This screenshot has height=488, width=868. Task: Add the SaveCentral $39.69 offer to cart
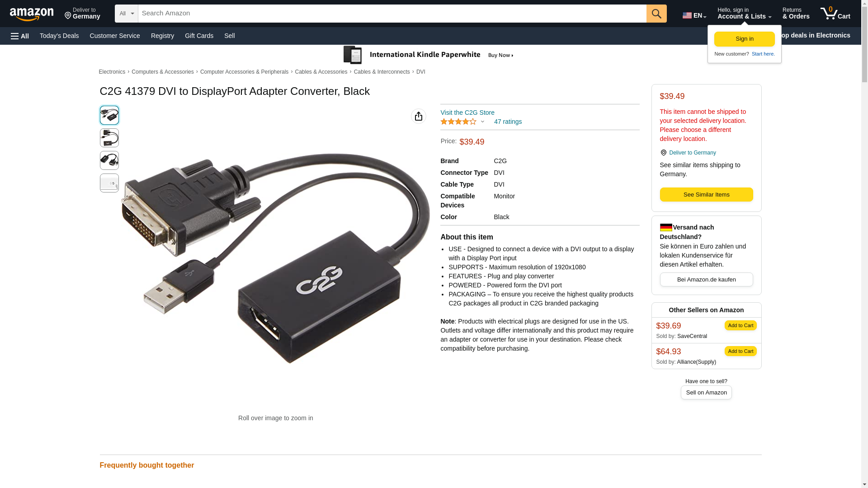pos(741,325)
